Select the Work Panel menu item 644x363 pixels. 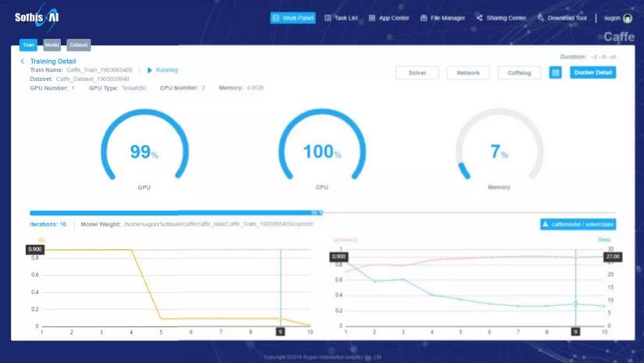(x=293, y=18)
